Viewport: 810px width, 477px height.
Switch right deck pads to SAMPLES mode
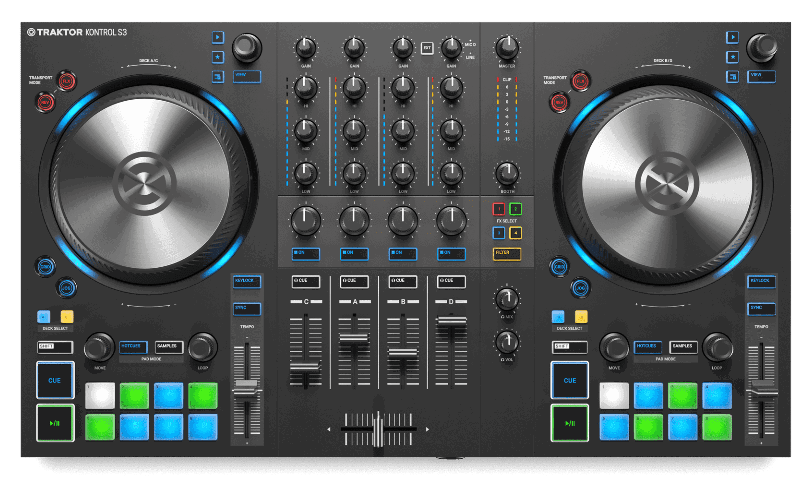tap(683, 347)
